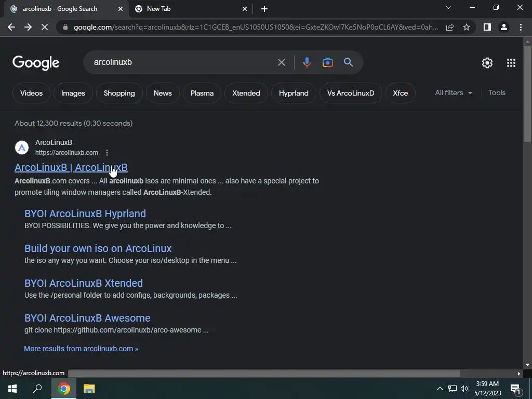Open the clock and calendar flyout

pos(487,389)
